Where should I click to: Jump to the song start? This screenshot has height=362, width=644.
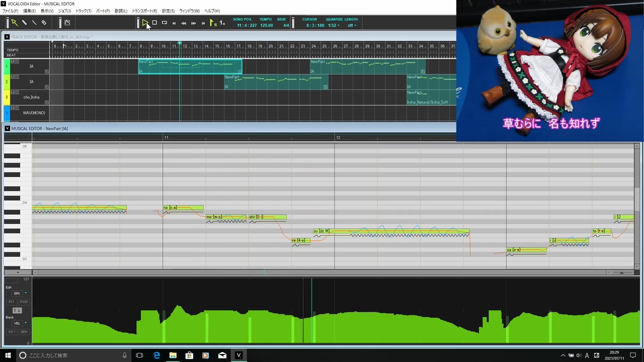[174, 23]
